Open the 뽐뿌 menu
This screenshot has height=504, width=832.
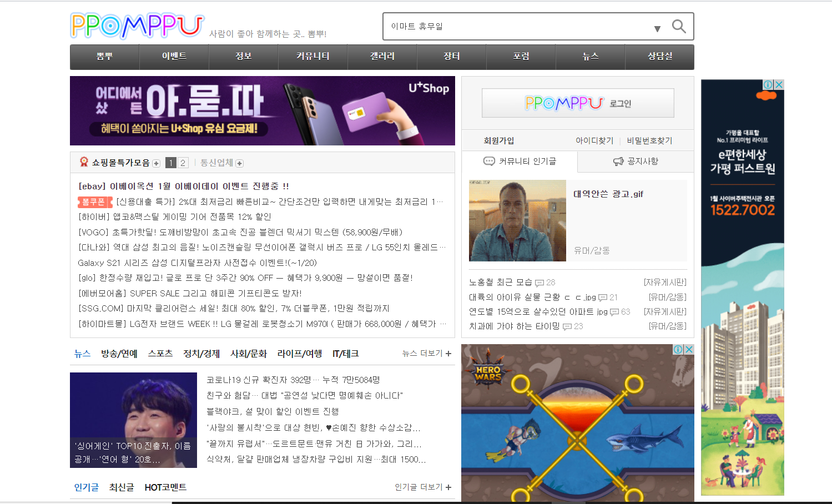pos(104,57)
